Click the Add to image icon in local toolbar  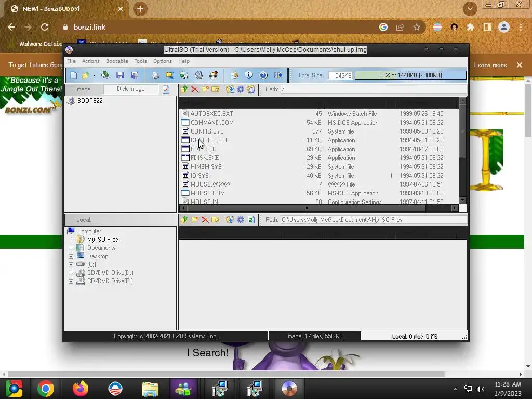click(230, 220)
